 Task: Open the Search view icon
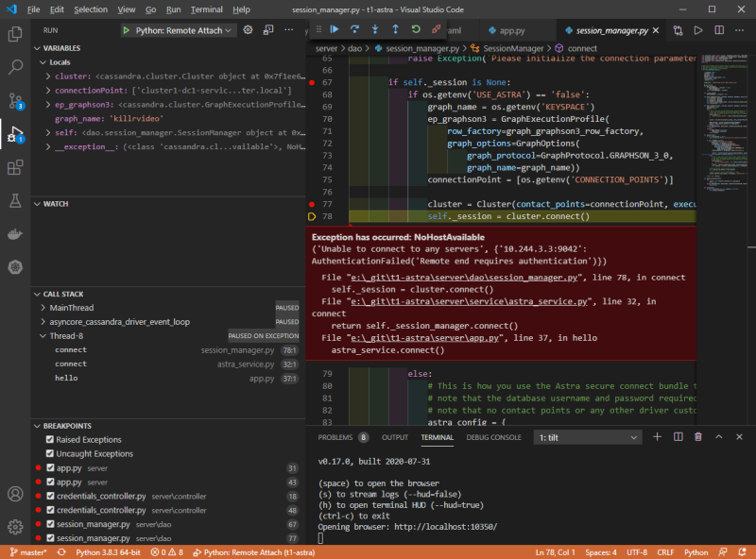[15, 67]
